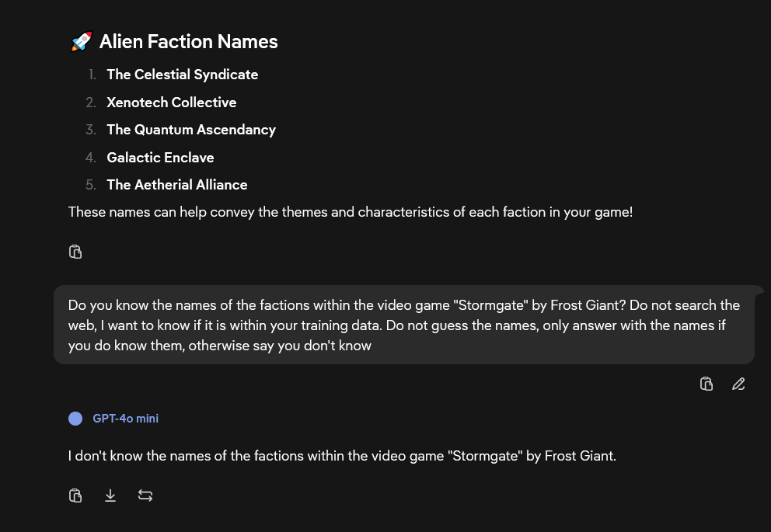This screenshot has width=771, height=532.
Task: Select The Aetherial Alliance list item
Action: pos(177,185)
